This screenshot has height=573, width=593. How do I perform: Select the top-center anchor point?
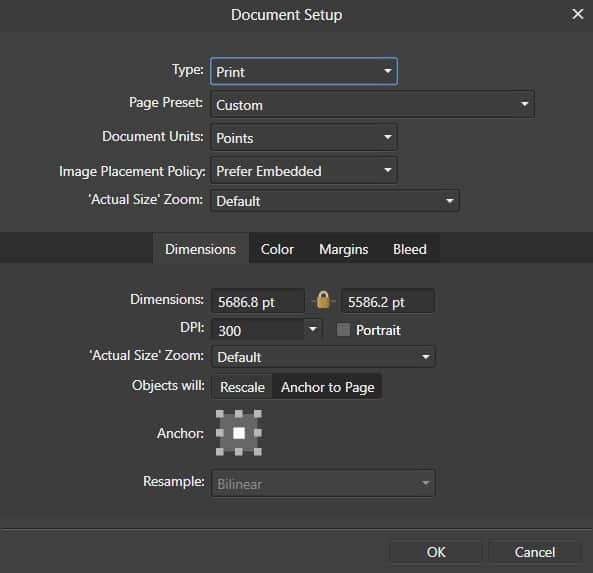[x=239, y=414]
